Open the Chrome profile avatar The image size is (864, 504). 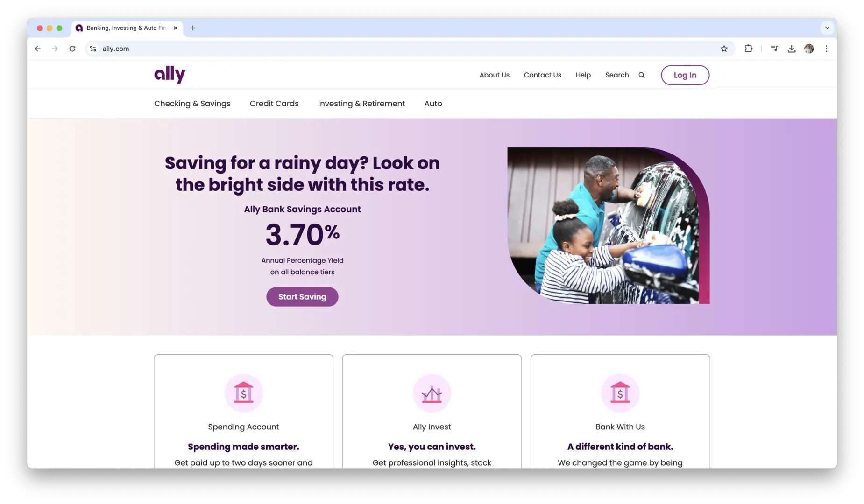point(809,49)
